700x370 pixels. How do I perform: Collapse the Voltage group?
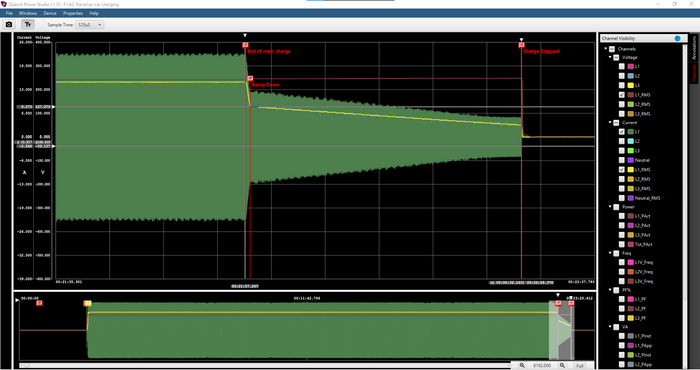tap(610, 57)
